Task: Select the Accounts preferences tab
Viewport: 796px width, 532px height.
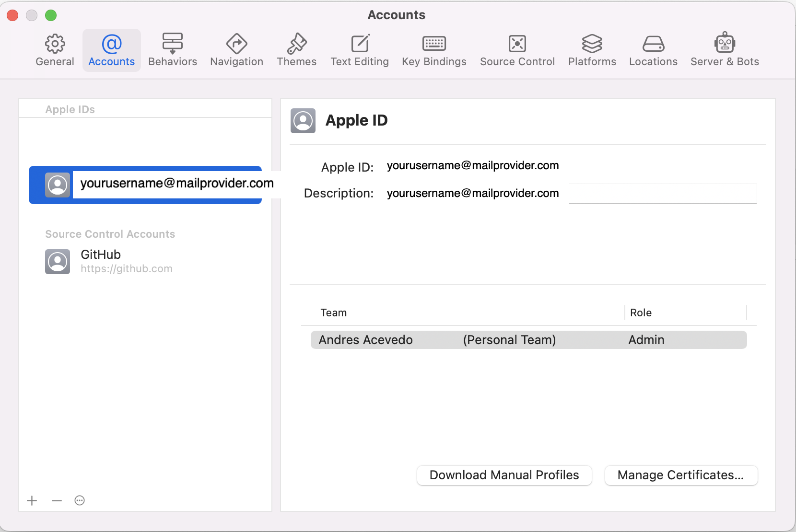Action: click(112, 50)
